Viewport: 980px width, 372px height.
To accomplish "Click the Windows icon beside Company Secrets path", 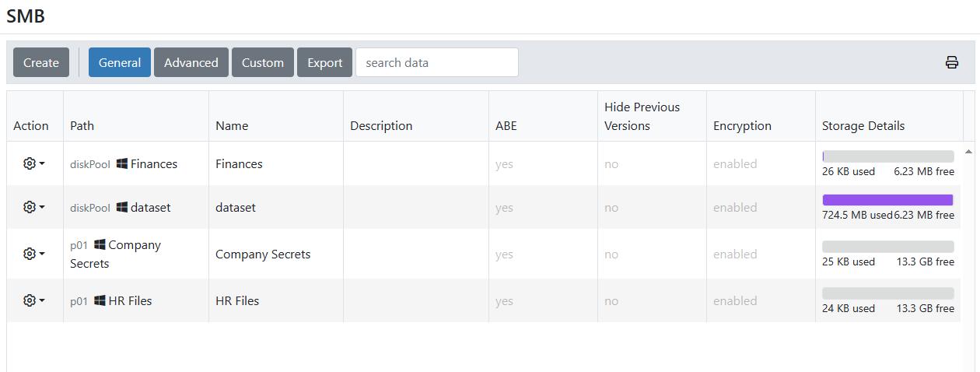I will point(100,245).
